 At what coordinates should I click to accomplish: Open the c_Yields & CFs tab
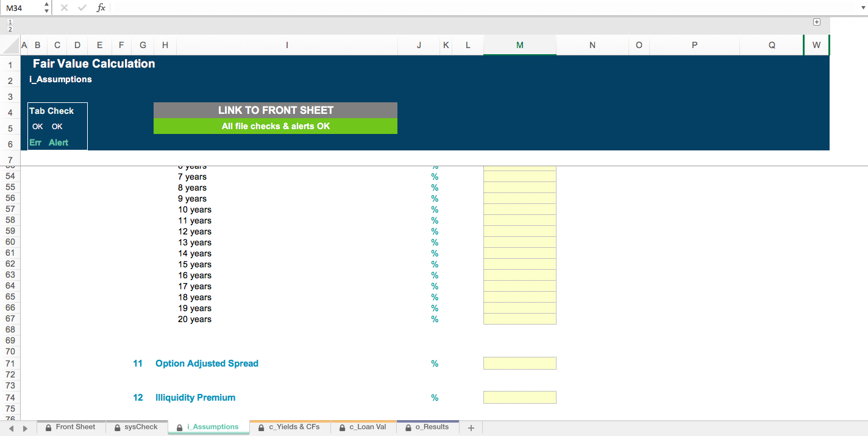point(290,427)
